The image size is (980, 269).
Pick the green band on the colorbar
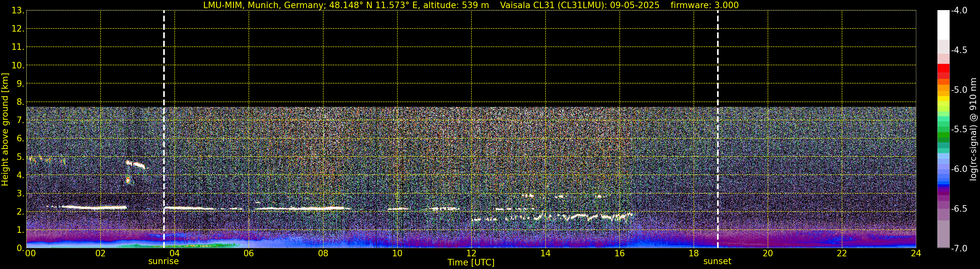pyautogui.click(x=943, y=133)
